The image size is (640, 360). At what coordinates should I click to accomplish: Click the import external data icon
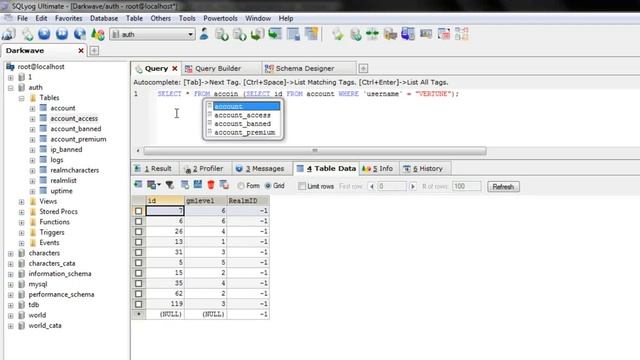[222, 34]
